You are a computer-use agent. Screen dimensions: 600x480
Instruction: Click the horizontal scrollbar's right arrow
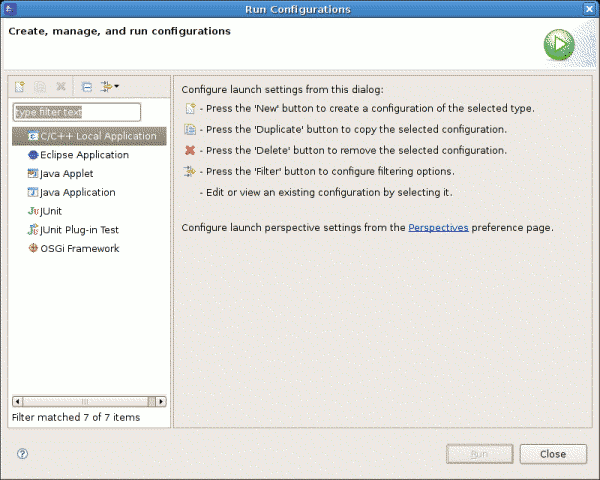pyautogui.click(x=159, y=401)
